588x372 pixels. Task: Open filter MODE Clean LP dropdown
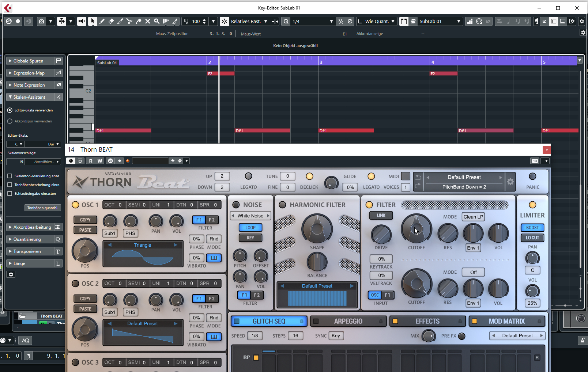tap(473, 217)
